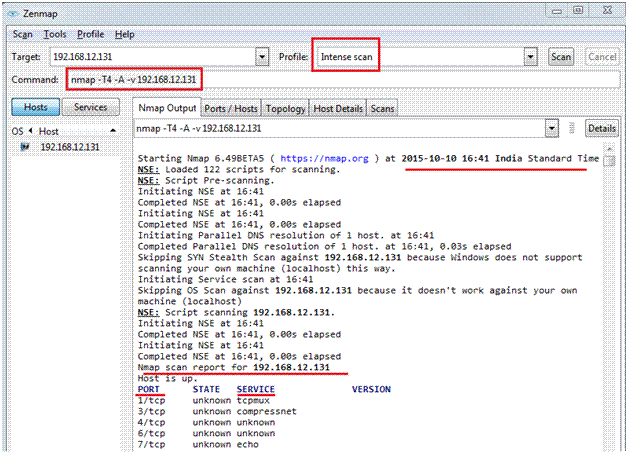
Task: Select the Services button
Action: click(x=91, y=107)
